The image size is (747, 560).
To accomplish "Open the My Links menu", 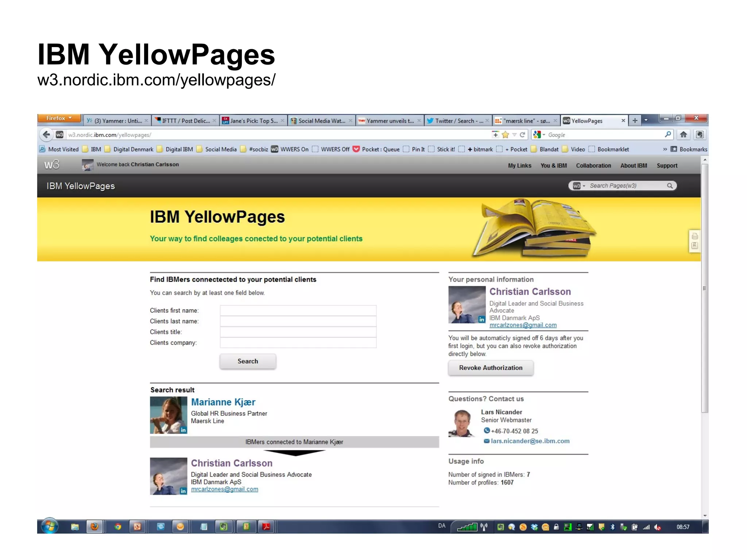I will tap(519, 166).
